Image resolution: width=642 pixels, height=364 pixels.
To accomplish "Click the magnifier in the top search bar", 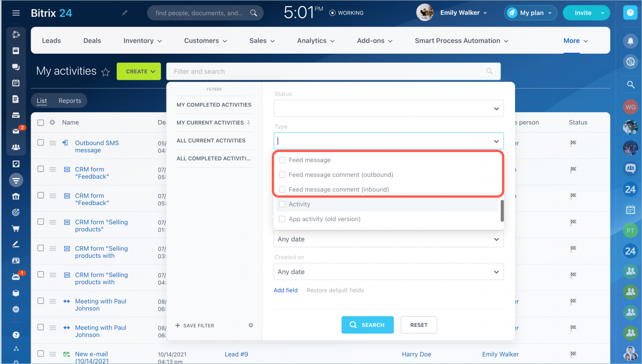I will [x=254, y=13].
